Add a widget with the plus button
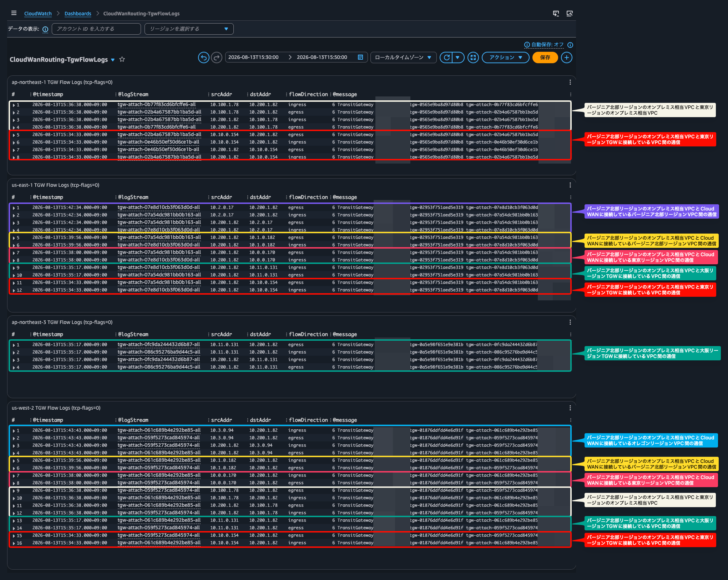This screenshot has height=580, width=728. pos(567,57)
